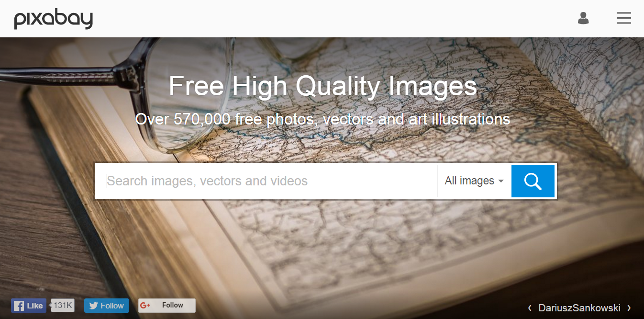Viewport: 644px width, 319px height.
Task: Click the Over 570,000 free photos subtitle
Action: pyautogui.click(x=322, y=119)
